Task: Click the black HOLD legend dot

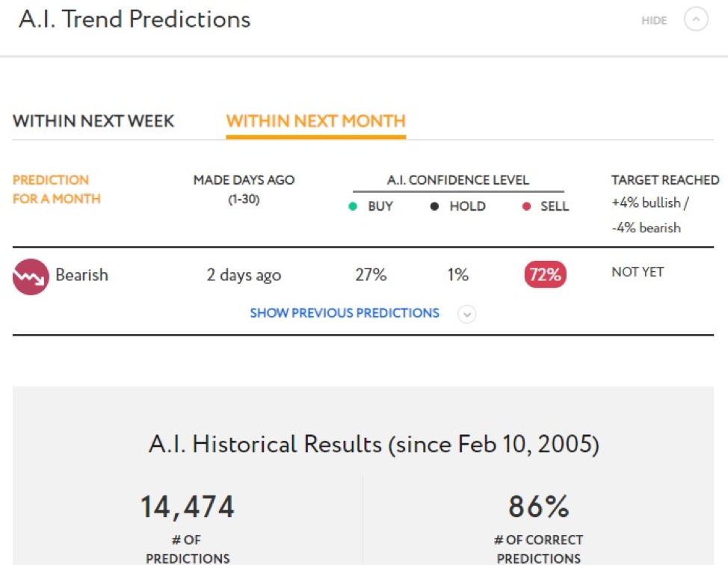Action: pyautogui.click(x=434, y=206)
